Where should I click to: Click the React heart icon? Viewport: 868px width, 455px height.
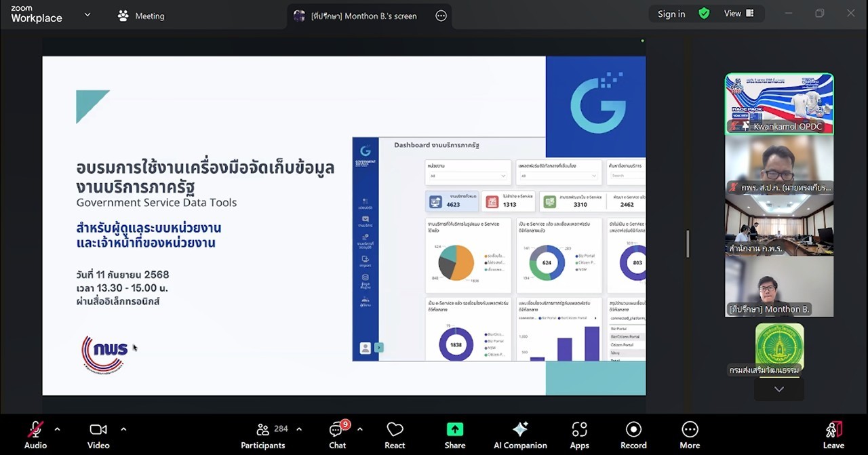[395, 435]
